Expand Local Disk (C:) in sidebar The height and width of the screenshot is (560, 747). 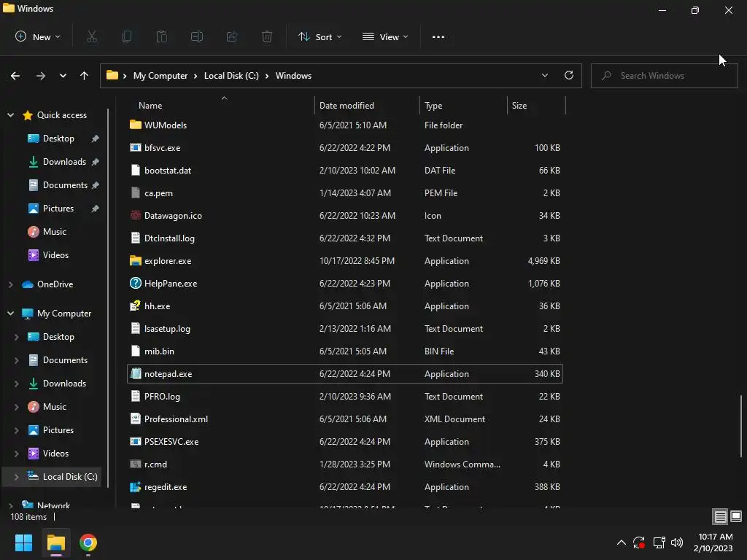pos(16,477)
